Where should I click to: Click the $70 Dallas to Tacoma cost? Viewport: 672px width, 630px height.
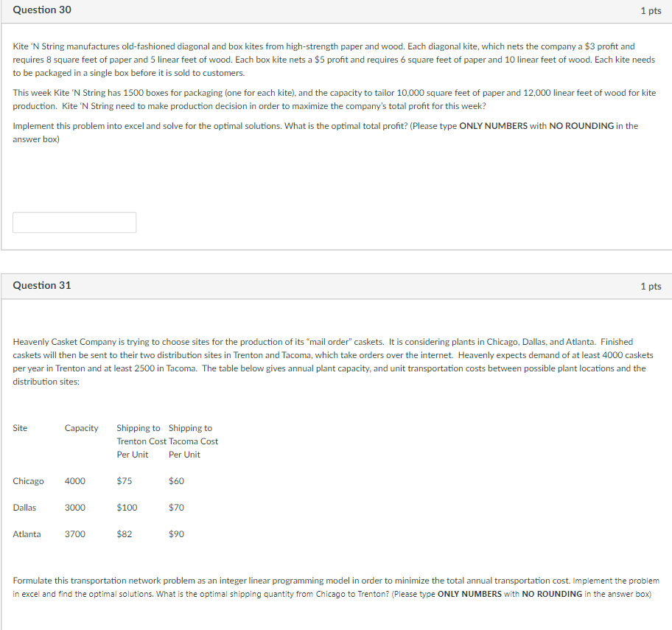point(176,508)
